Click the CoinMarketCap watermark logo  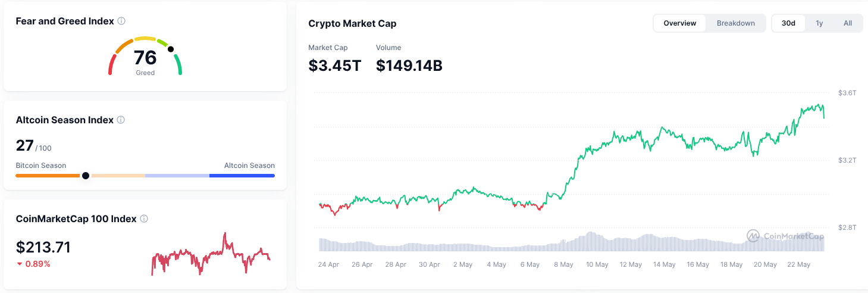tap(753, 236)
